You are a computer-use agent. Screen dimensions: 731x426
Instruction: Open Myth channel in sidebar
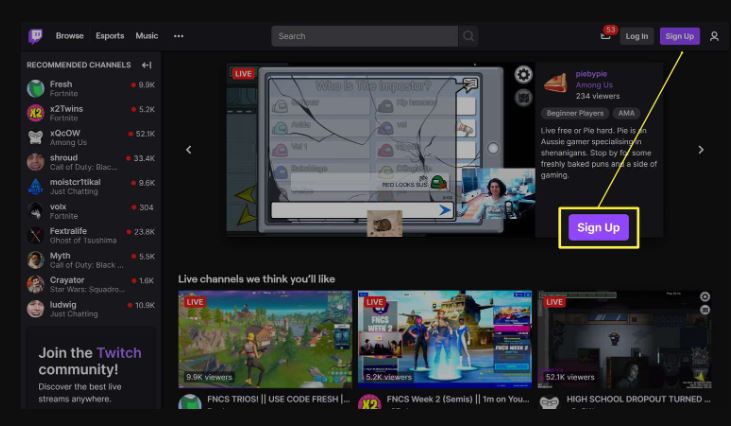coord(90,260)
